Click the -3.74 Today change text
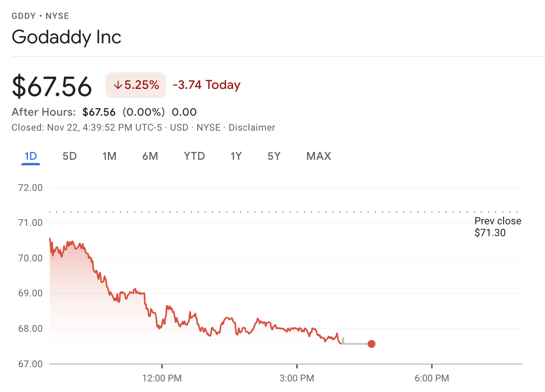The image size is (545, 392). click(206, 85)
